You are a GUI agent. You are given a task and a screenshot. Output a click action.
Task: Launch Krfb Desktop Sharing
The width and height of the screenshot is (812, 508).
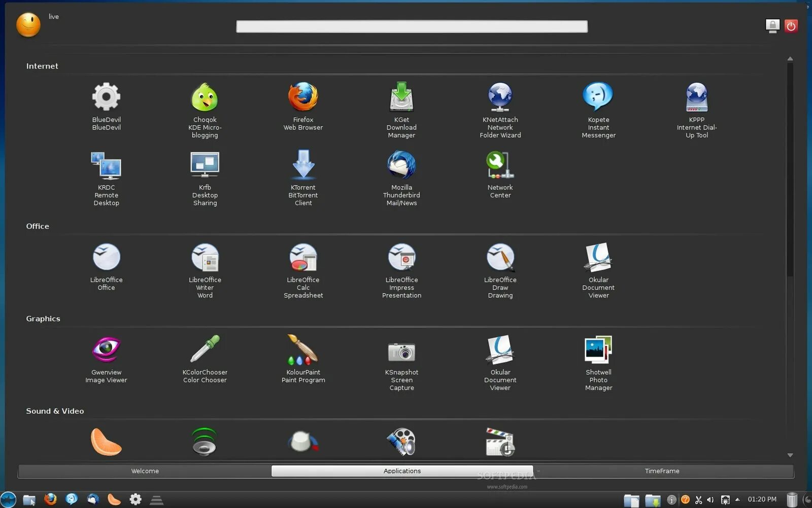point(205,178)
